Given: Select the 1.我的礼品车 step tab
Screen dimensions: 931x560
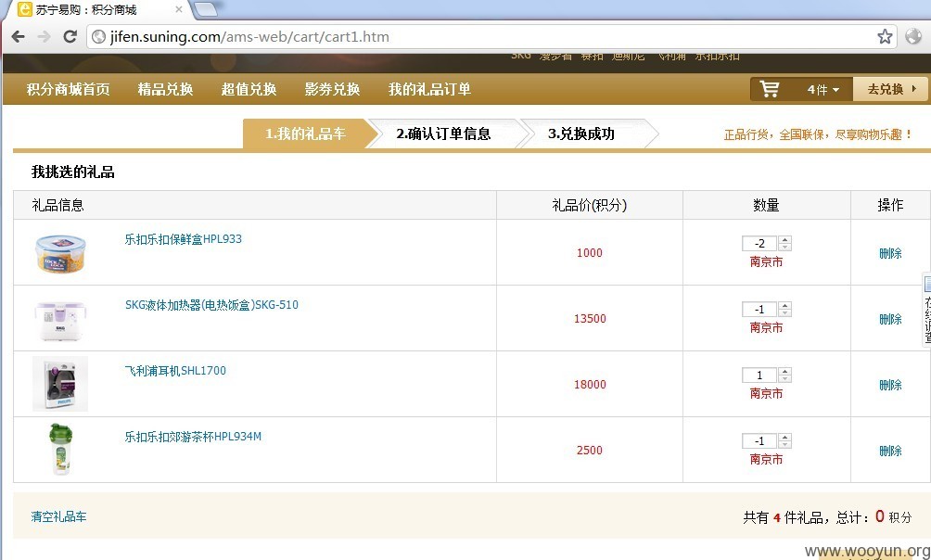Looking at the screenshot, I should [306, 134].
